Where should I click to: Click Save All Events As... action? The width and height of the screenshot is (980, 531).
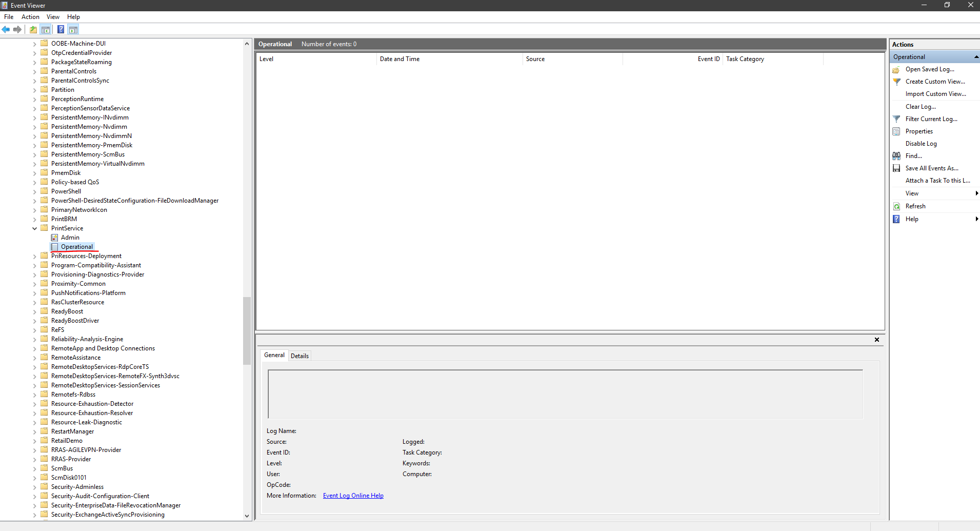click(932, 168)
